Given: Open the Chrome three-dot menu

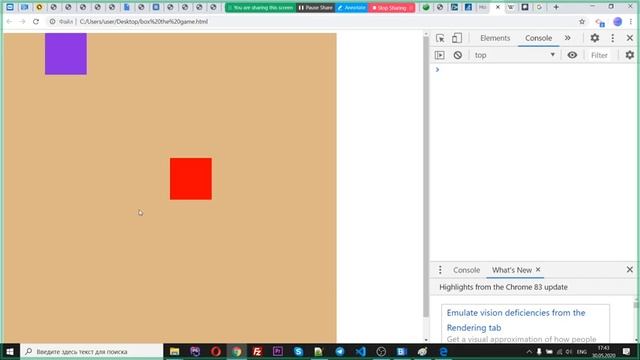Looking at the screenshot, I should [631, 22].
